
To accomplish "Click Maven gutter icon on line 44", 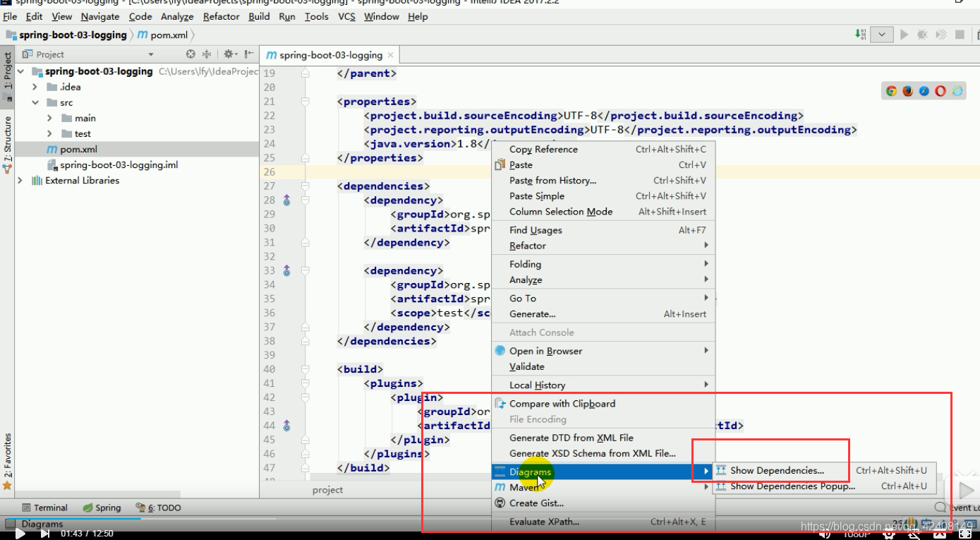I will [x=286, y=426].
